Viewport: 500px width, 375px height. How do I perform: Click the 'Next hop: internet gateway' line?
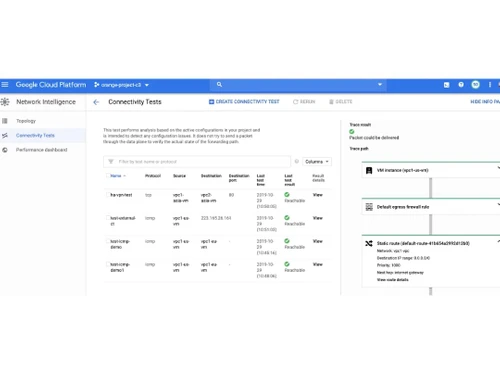coord(400,272)
